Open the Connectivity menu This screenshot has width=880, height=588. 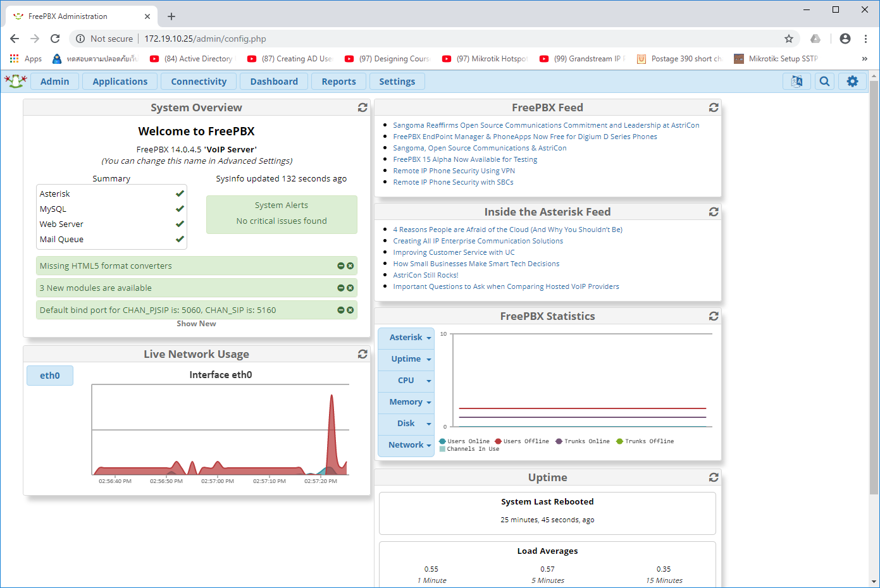(x=199, y=82)
